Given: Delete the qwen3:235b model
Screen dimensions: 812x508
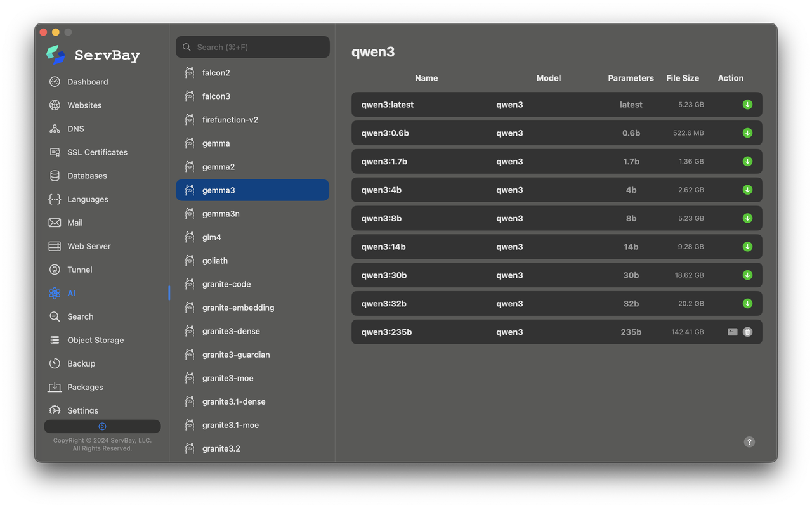Looking at the screenshot, I should pos(747,332).
